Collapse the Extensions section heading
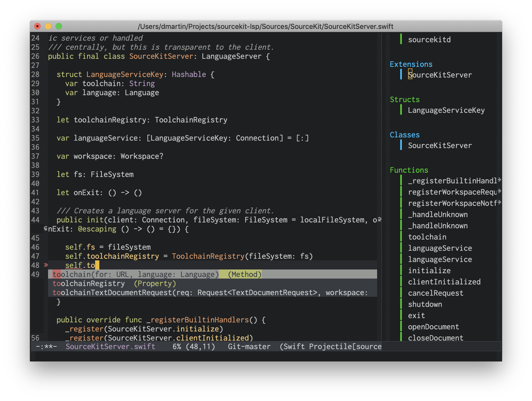 pyautogui.click(x=411, y=64)
